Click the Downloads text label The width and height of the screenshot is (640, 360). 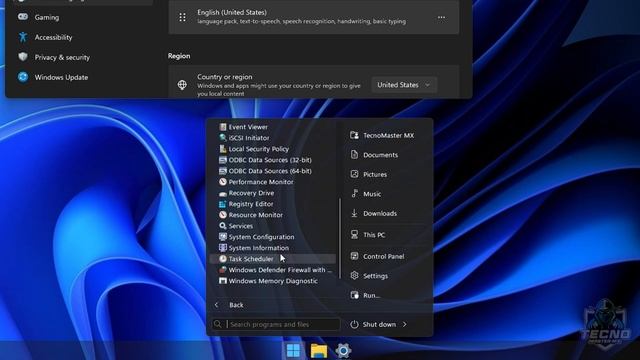[x=380, y=213]
